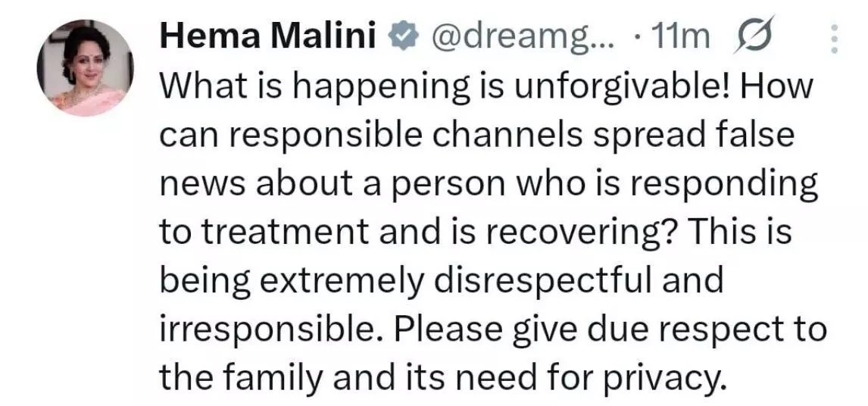Open the three-dot more options menu
The width and height of the screenshot is (868, 406).
(x=835, y=39)
